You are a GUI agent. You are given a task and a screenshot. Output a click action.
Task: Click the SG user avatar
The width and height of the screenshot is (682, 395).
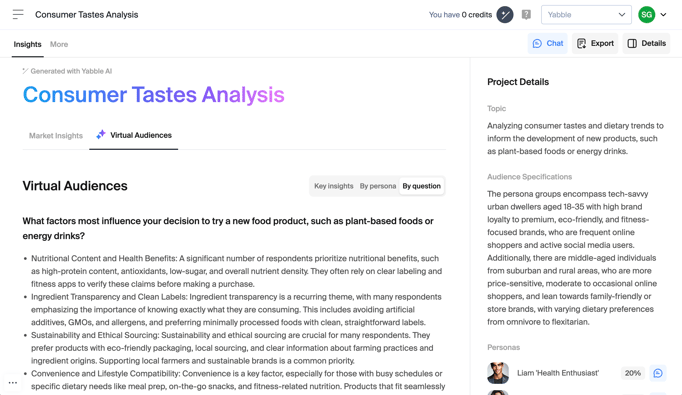[646, 15]
